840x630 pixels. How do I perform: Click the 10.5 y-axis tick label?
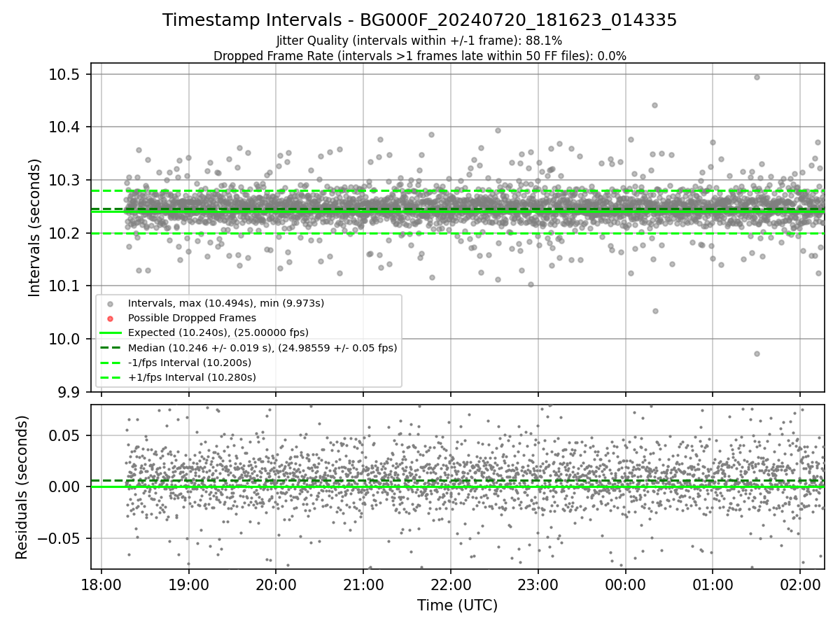point(64,75)
